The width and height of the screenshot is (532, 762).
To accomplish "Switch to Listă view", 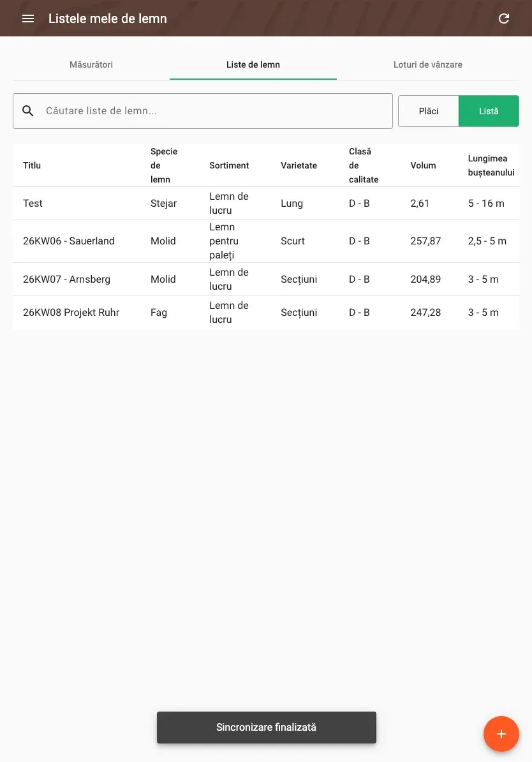I will coord(489,111).
